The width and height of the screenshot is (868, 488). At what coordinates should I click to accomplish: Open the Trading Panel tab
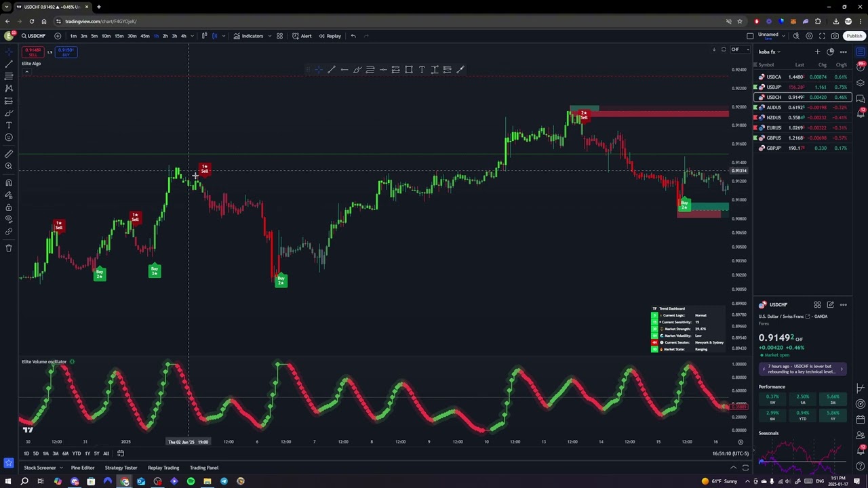coord(204,468)
